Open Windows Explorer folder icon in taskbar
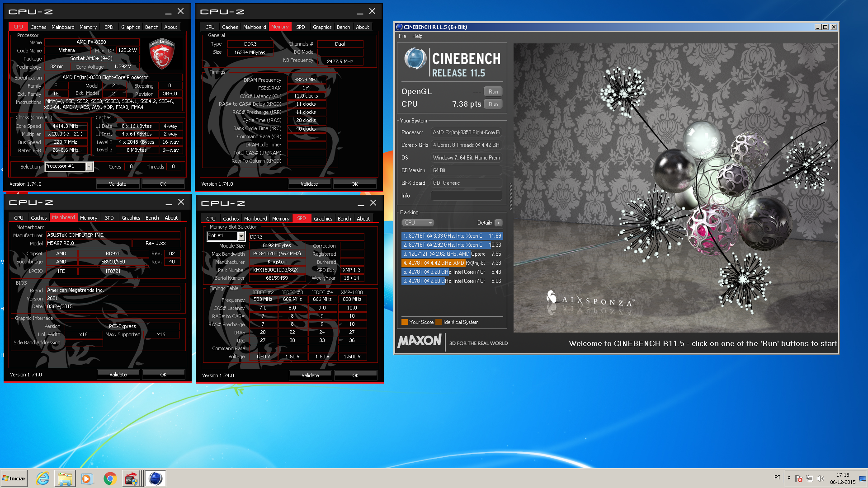This screenshot has height=488, width=868. coord(65,479)
